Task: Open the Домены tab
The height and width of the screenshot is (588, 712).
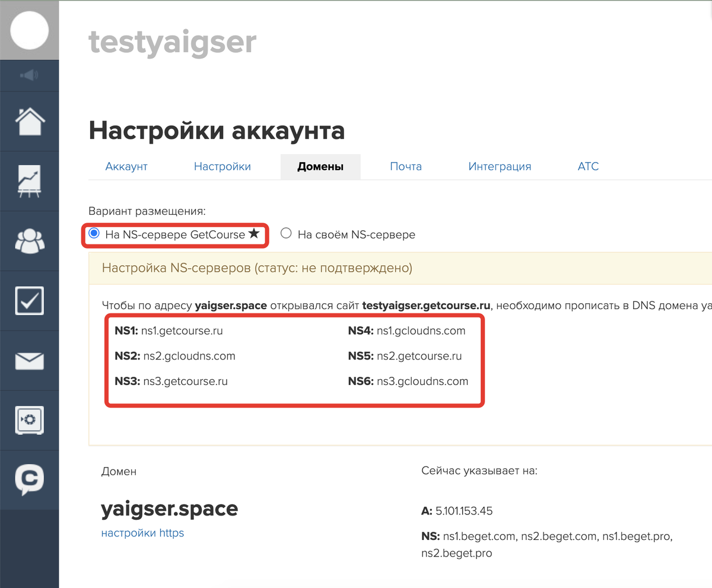Action: (320, 167)
